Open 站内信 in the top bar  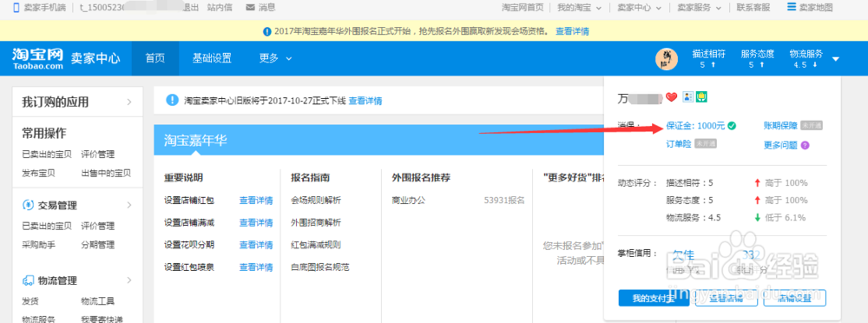(x=220, y=8)
